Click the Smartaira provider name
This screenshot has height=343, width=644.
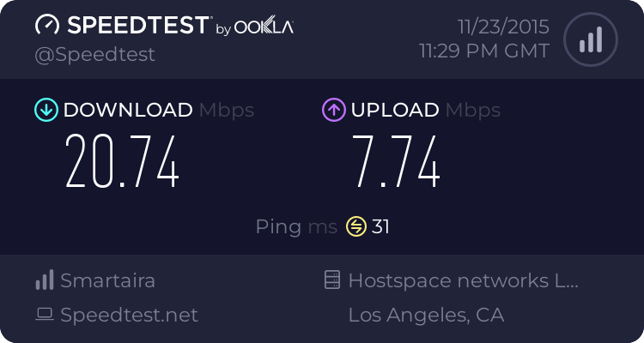point(107,280)
